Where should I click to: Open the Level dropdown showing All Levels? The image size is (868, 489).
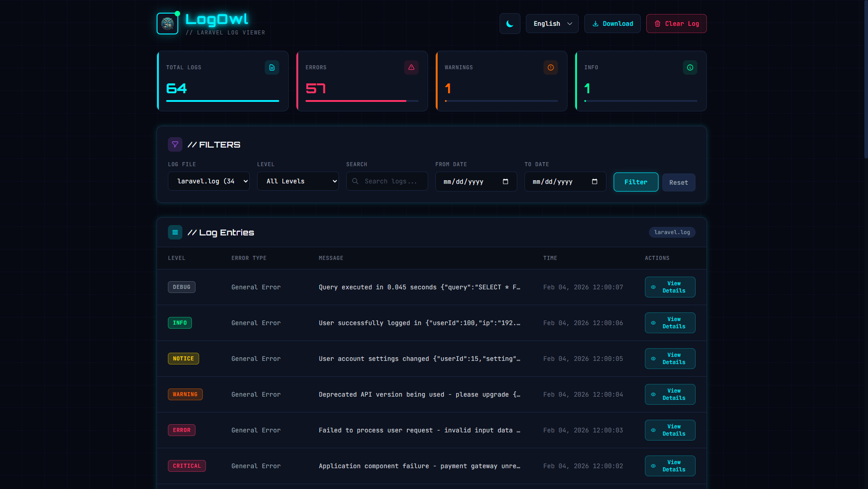(297, 181)
